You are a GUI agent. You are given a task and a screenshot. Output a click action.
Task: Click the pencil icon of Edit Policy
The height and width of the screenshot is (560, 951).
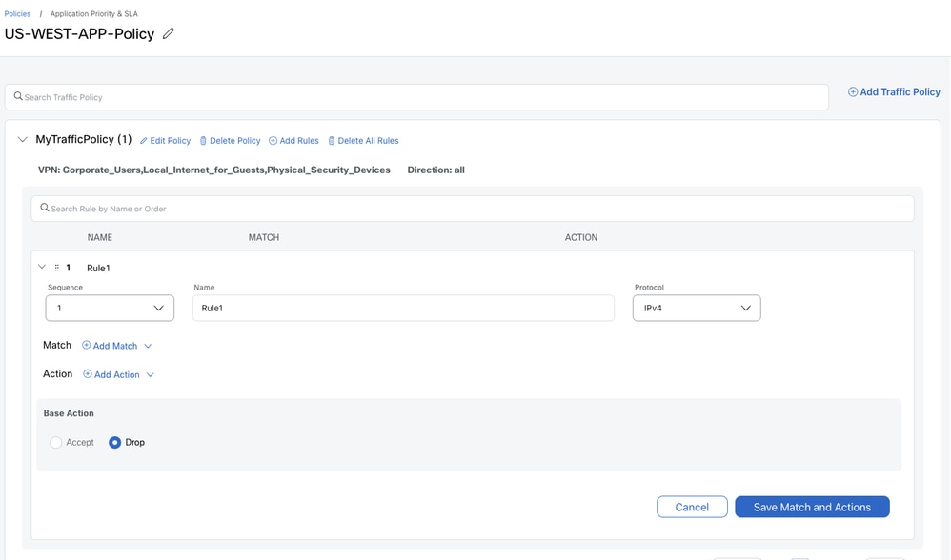coord(144,141)
